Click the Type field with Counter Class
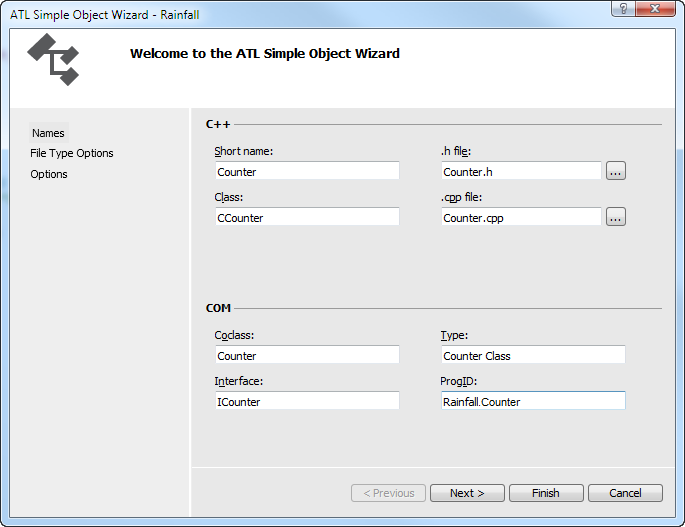 tap(533, 355)
